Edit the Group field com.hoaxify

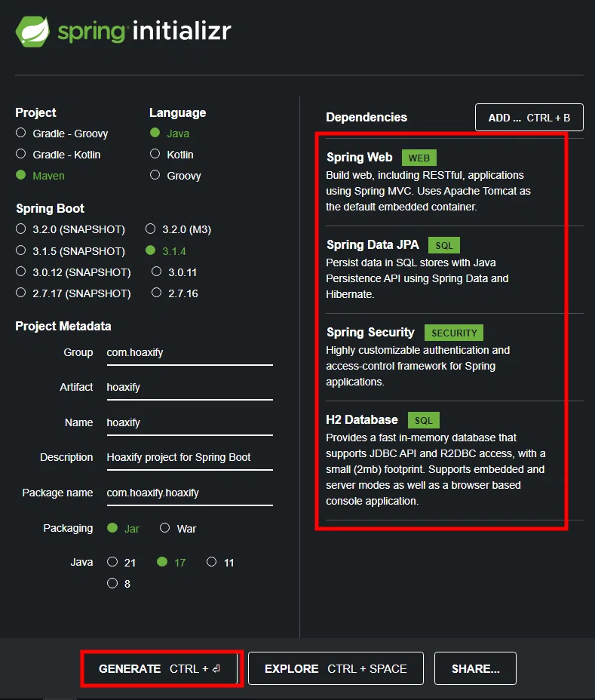190,353
